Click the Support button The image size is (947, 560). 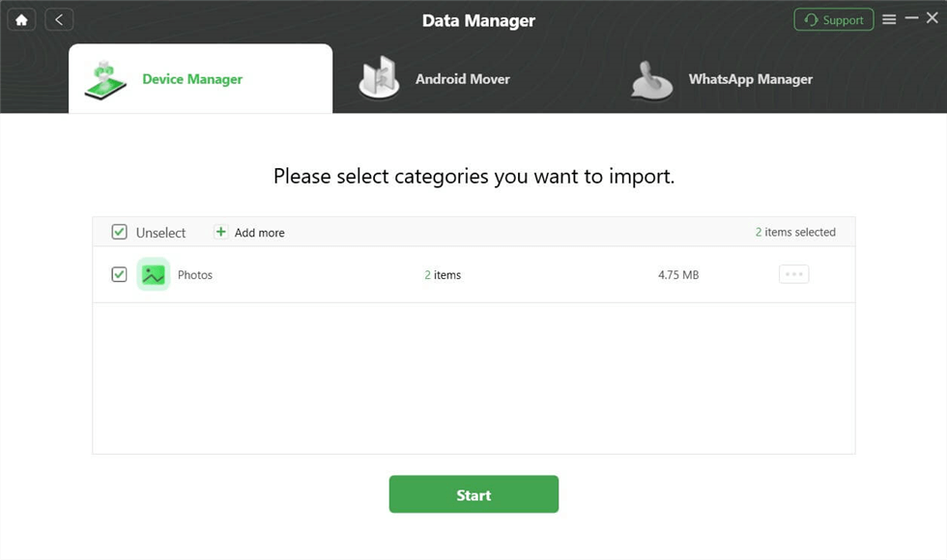[833, 19]
